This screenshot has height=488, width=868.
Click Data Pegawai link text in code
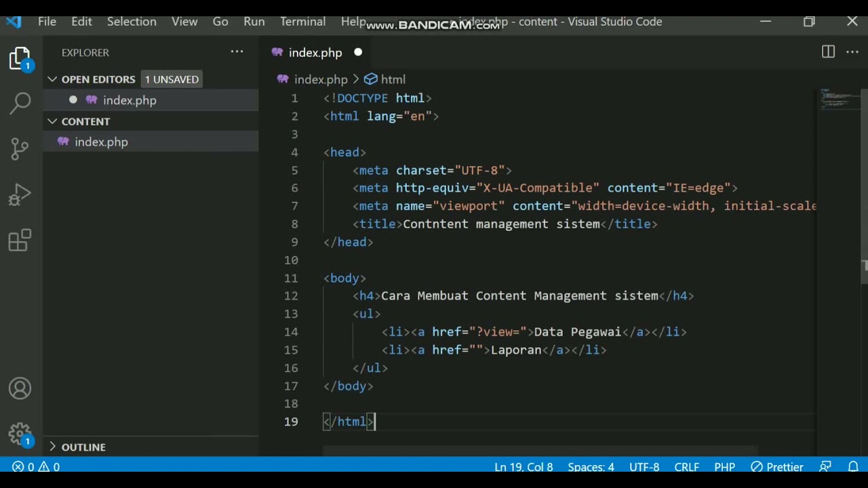click(x=577, y=331)
